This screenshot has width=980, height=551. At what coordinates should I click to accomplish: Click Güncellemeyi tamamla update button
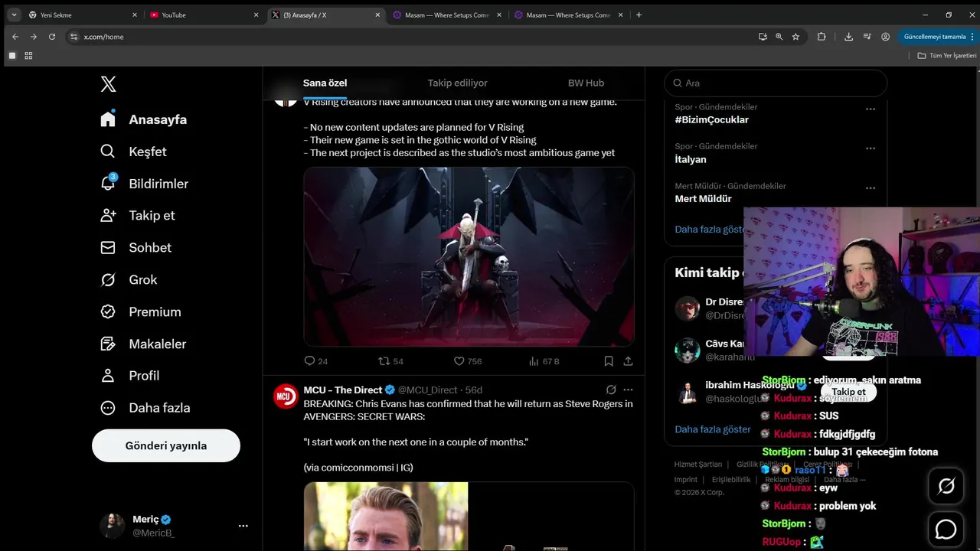pos(935,37)
